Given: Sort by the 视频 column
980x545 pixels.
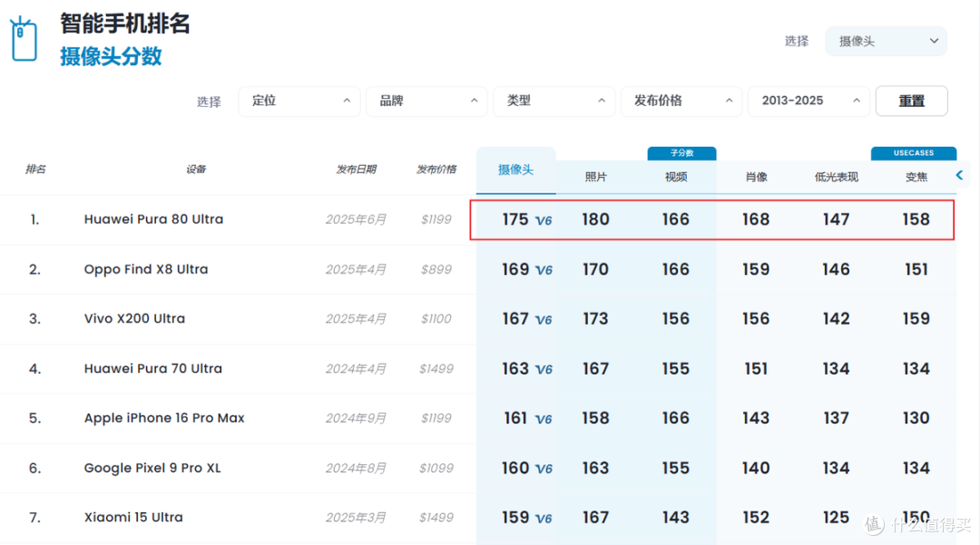Looking at the screenshot, I should 676,178.
